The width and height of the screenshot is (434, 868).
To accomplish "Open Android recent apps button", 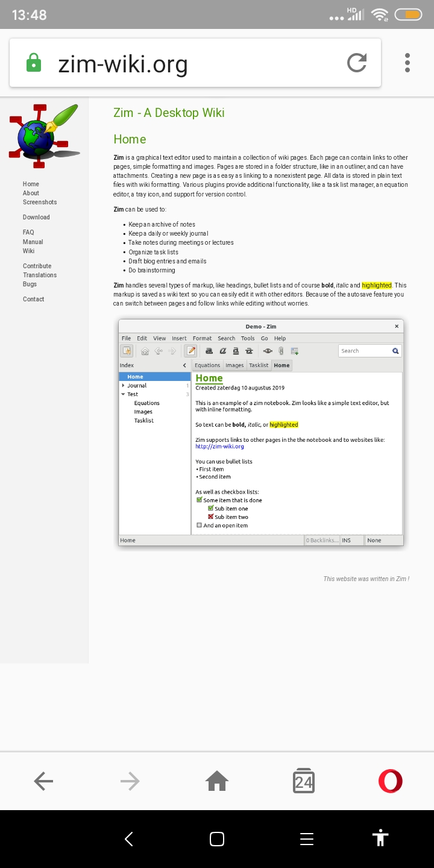I will tap(306, 838).
